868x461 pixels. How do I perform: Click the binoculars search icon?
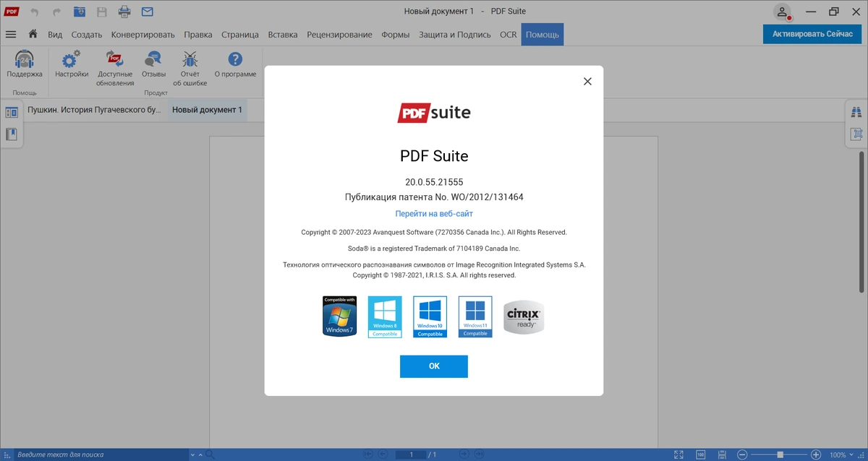[x=857, y=112]
